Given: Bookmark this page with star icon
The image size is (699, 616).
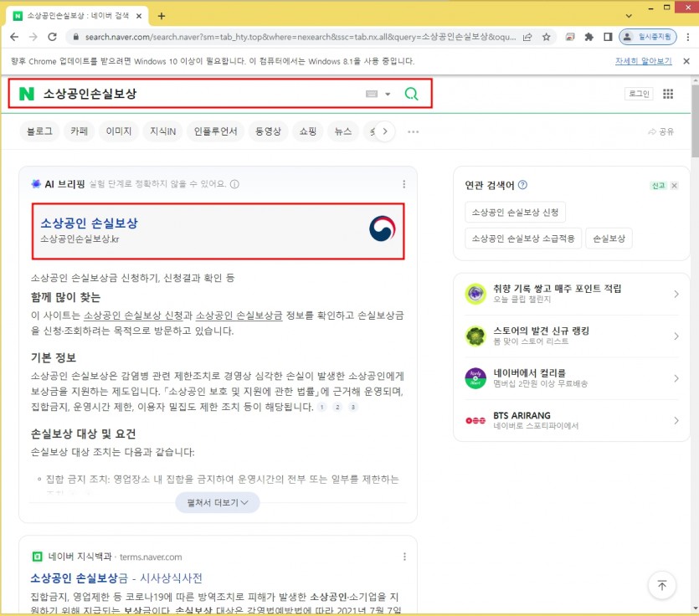Looking at the screenshot, I should pyautogui.click(x=547, y=37).
